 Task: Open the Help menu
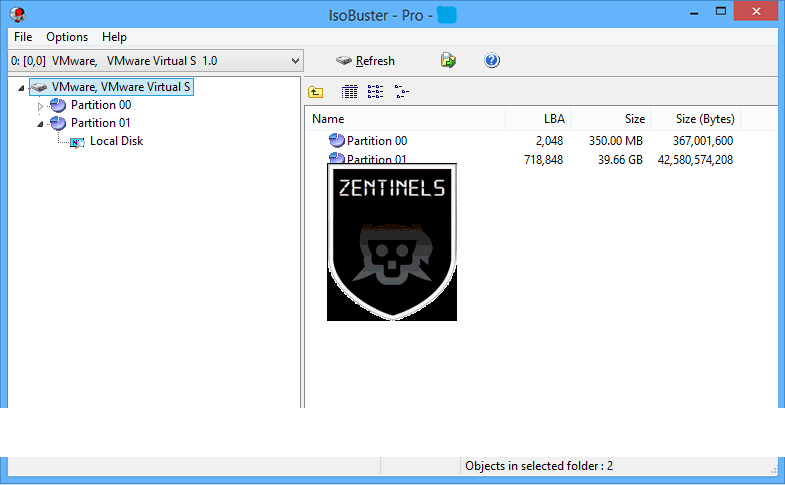(114, 37)
